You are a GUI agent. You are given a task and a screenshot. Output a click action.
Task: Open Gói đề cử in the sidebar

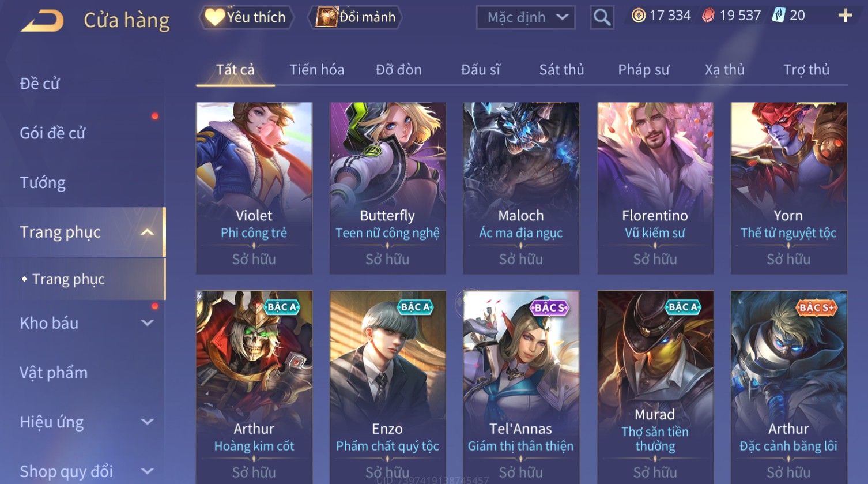tap(52, 133)
